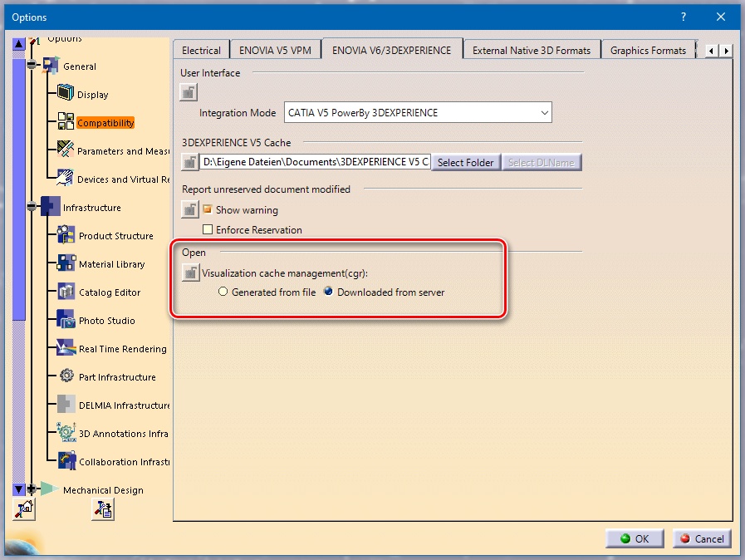Toggle the Show warning checkbox
The width and height of the screenshot is (745, 560).
(x=208, y=209)
